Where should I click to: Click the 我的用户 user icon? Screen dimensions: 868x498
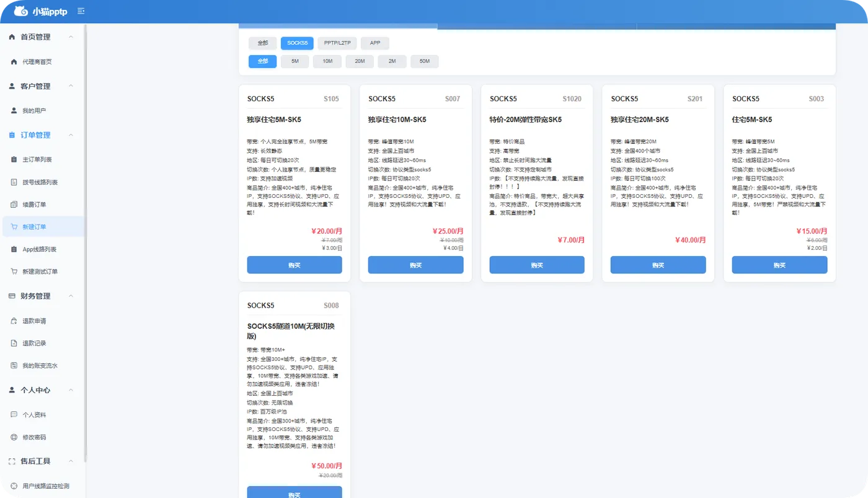pyautogui.click(x=14, y=110)
